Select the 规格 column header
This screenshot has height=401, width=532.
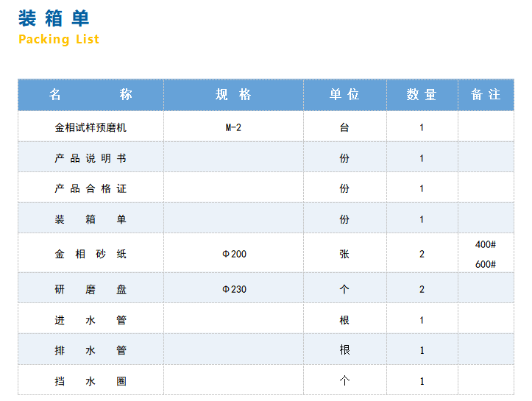pyautogui.click(x=233, y=95)
